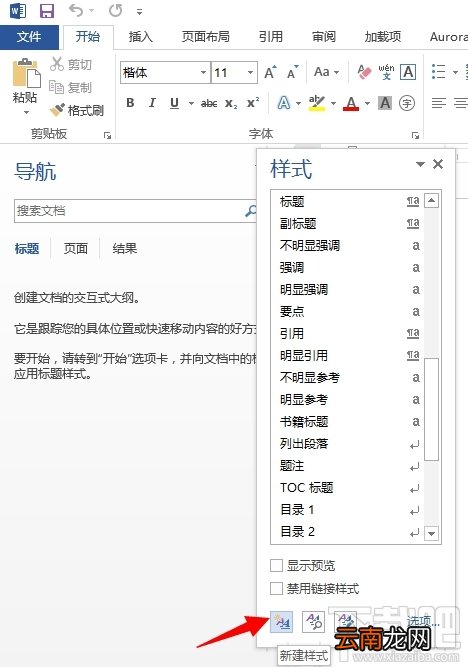Open the Customize Quick Access Toolbar arrow

tap(139, 12)
